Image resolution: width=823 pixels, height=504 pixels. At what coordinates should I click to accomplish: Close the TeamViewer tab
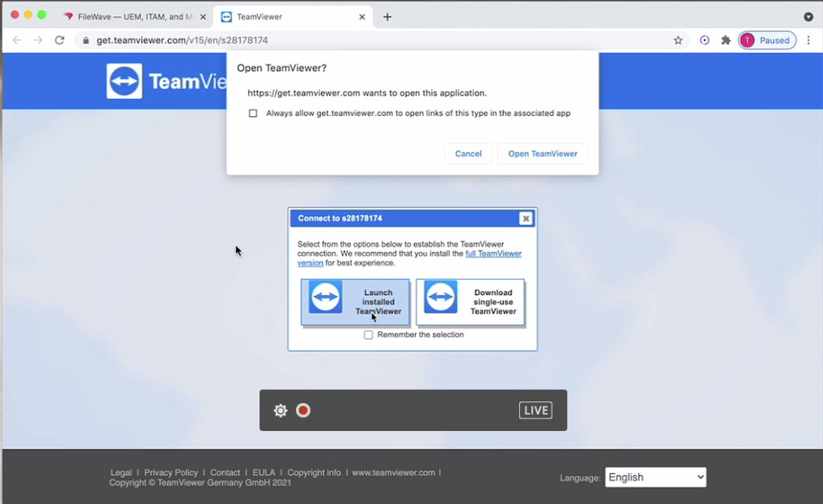(x=362, y=17)
